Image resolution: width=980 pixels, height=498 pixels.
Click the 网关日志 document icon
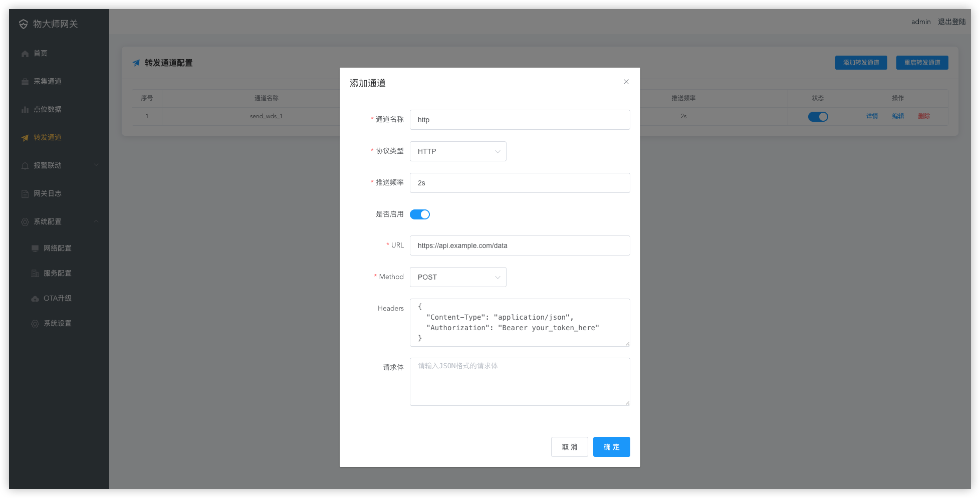[x=25, y=194]
